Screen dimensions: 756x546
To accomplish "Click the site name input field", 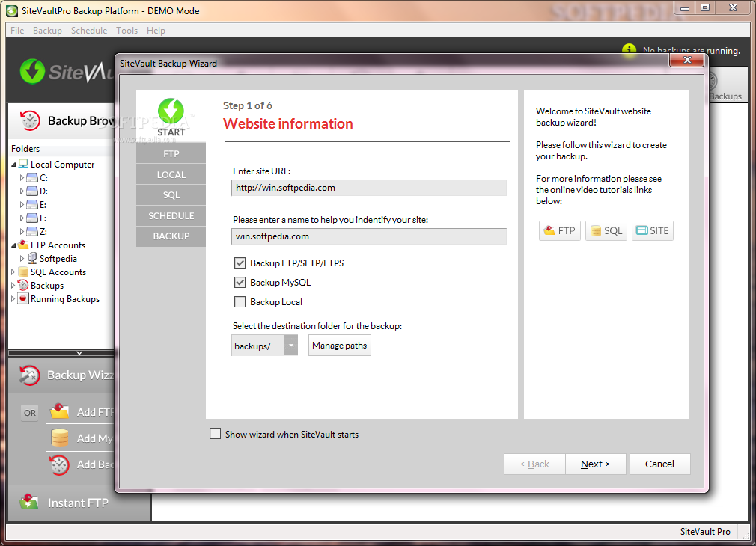I will click(369, 236).
